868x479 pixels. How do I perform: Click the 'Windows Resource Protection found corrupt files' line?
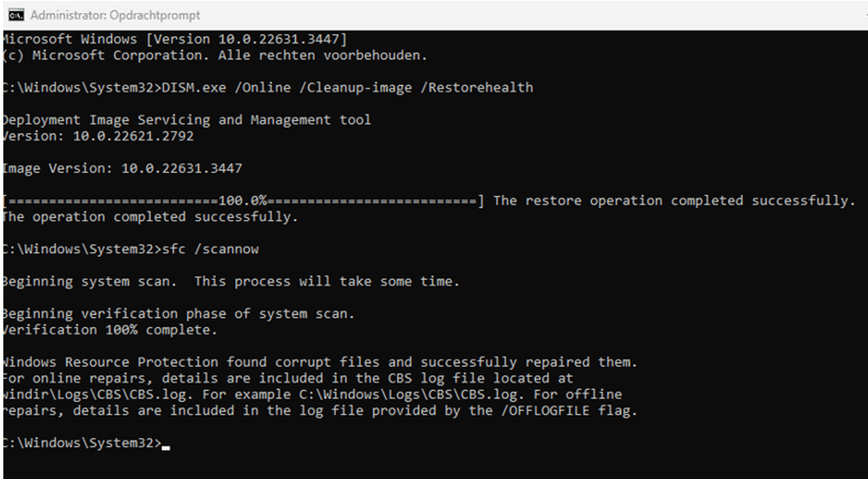point(320,362)
